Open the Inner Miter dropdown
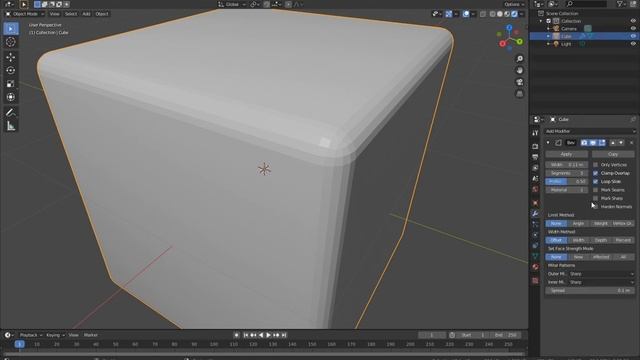The width and height of the screenshot is (640, 360). click(x=602, y=282)
